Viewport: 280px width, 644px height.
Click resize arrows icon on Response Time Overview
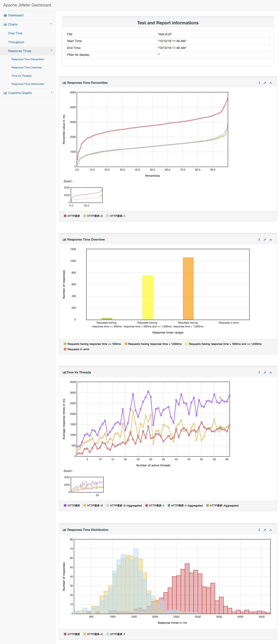pyautogui.click(x=259, y=239)
